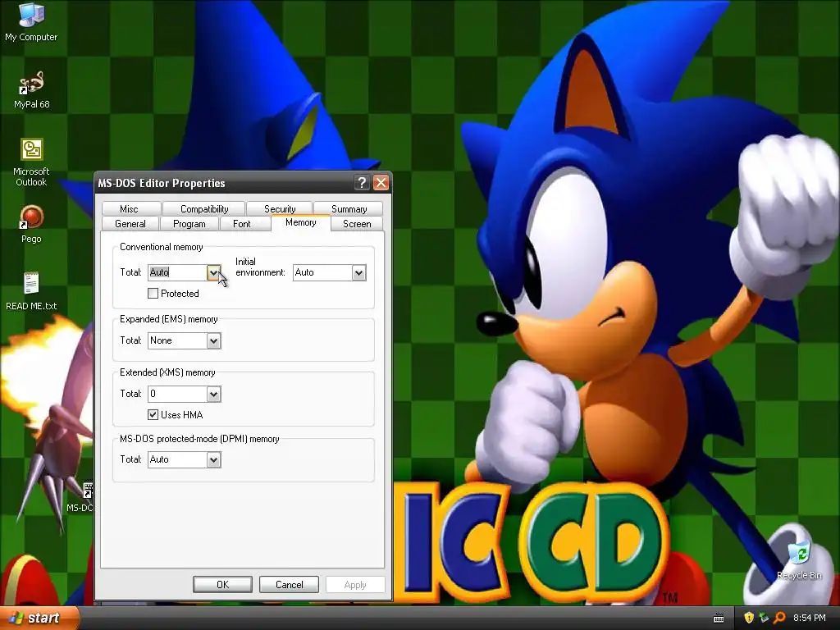Expand the DPMI memory Total dropdown
The width and height of the screenshot is (840, 630).
tap(213, 459)
